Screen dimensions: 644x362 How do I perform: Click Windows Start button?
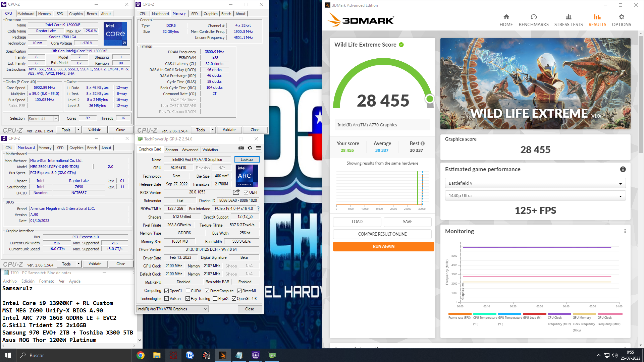coord(8,355)
